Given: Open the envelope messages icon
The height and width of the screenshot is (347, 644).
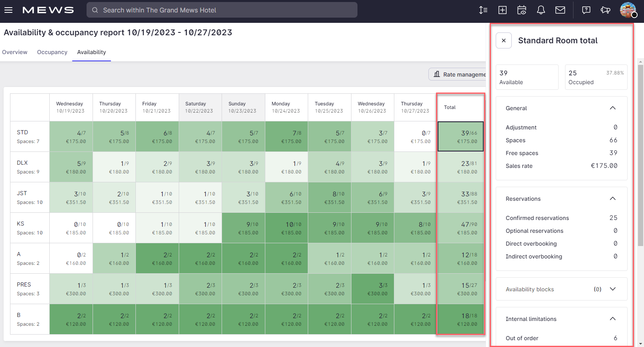Looking at the screenshot, I should click(x=560, y=10).
